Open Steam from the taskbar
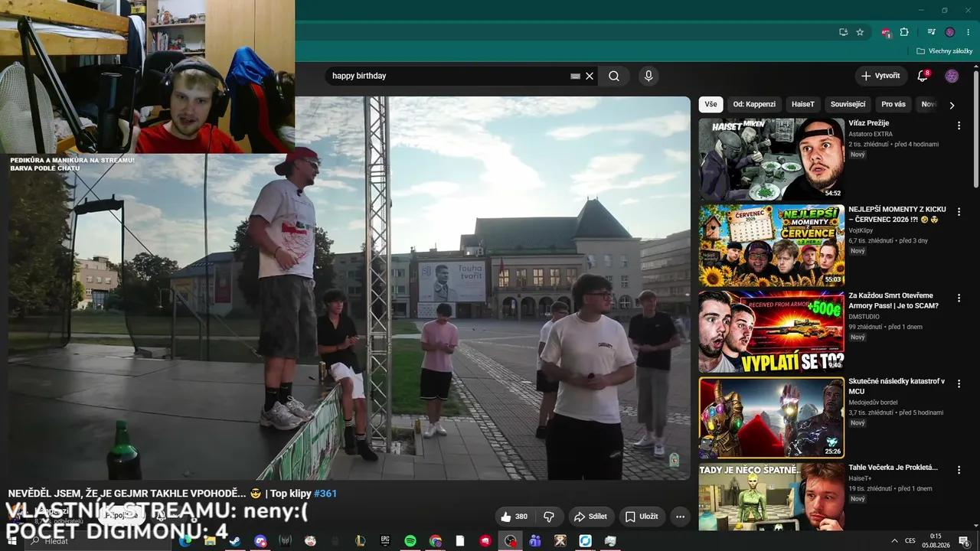Screen dimensions: 980x551 coord(235,541)
